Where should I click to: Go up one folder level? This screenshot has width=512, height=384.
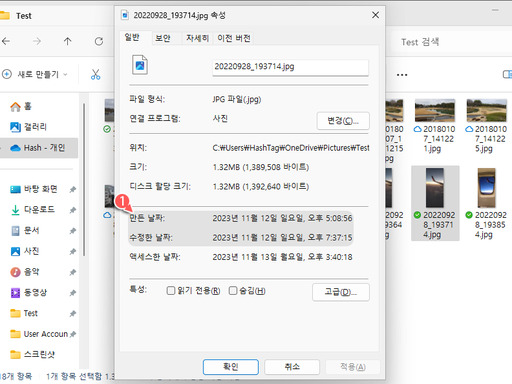pos(67,41)
